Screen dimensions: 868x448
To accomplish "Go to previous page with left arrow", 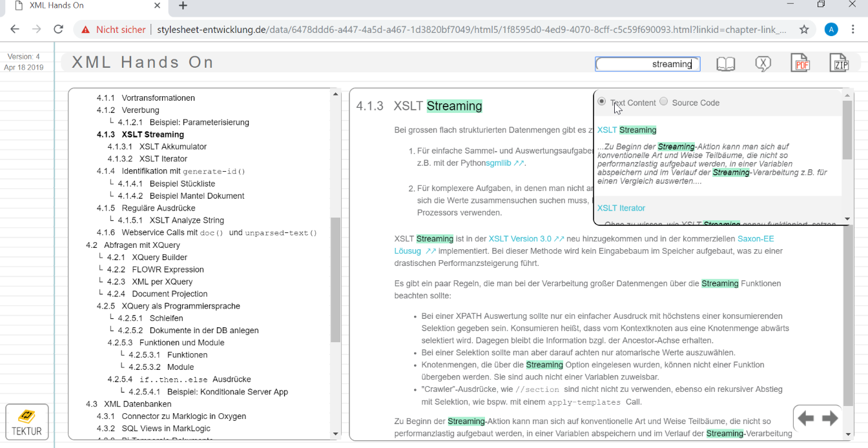I will click(x=805, y=418).
